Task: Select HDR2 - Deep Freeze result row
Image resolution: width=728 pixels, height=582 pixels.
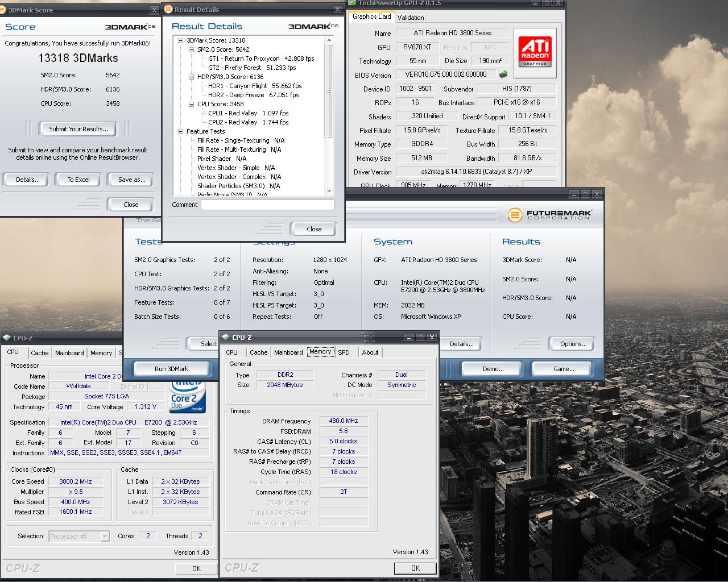Action: click(253, 95)
